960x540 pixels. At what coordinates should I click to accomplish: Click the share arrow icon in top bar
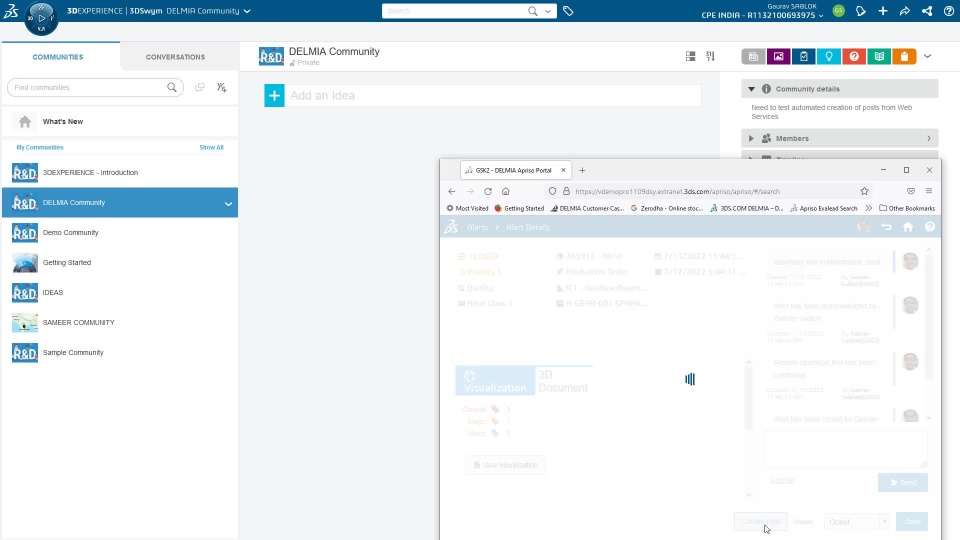[905, 11]
